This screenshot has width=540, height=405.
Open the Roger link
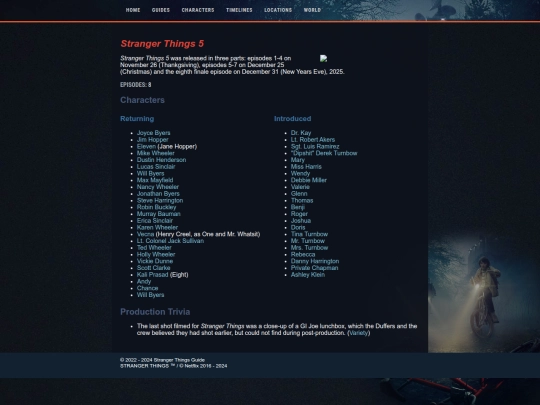click(x=299, y=214)
